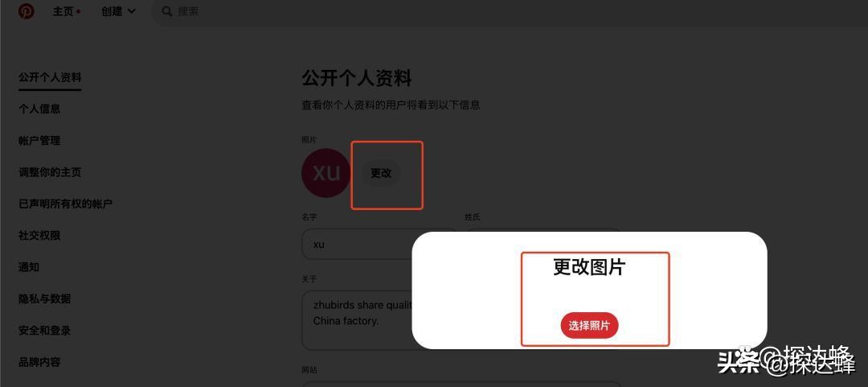
Task: Click the 更改 photo button
Action: [x=381, y=173]
